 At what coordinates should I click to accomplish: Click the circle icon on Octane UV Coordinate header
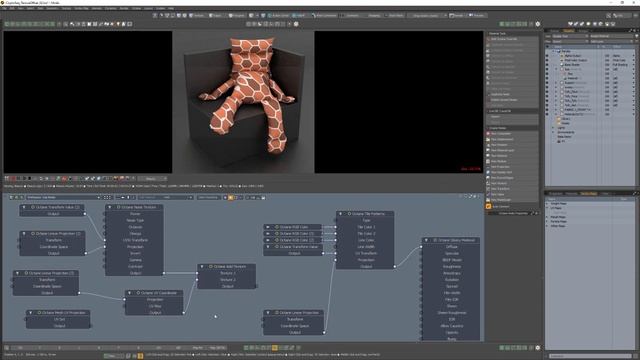tap(138, 293)
